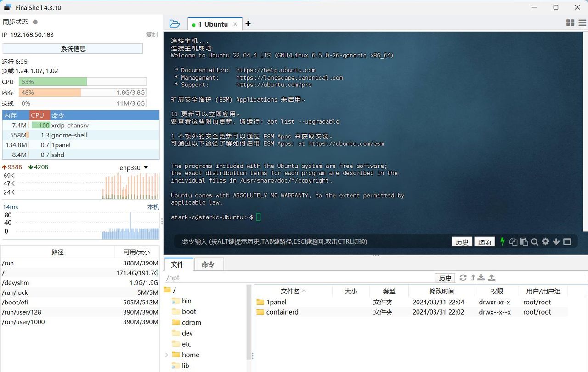The width and height of the screenshot is (588, 372).
Task: Open the connection manager folder icon
Action: coord(174,23)
